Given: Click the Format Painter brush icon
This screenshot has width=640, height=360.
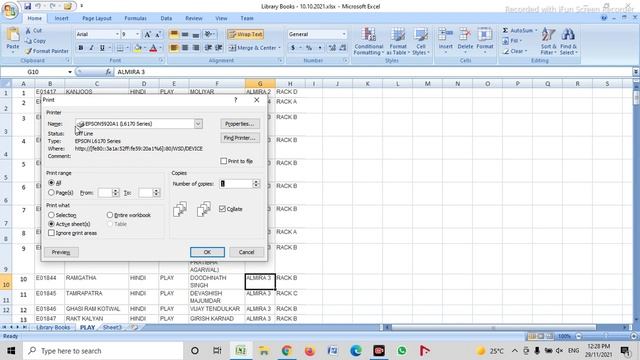Looking at the screenshot, I should [28, 51].
